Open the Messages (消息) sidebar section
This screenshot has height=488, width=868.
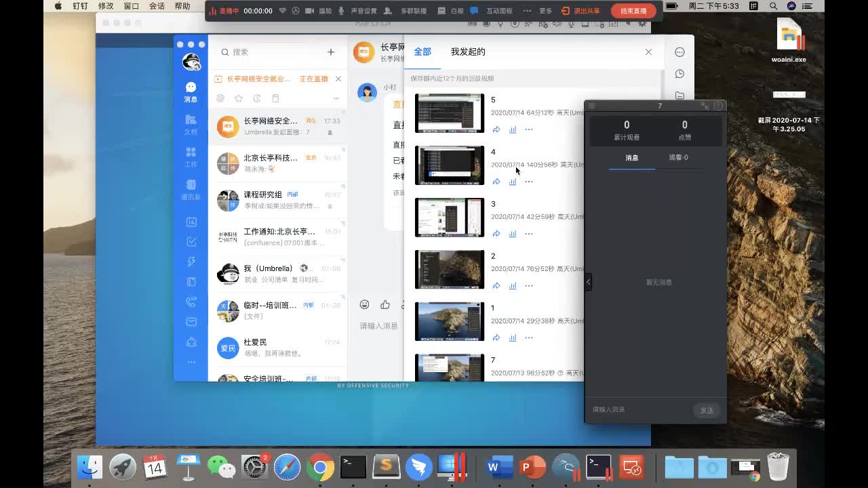(x=191, y=92)
